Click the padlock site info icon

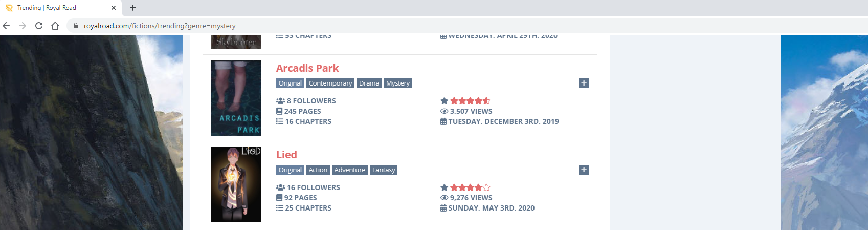[x=76, y=26]
